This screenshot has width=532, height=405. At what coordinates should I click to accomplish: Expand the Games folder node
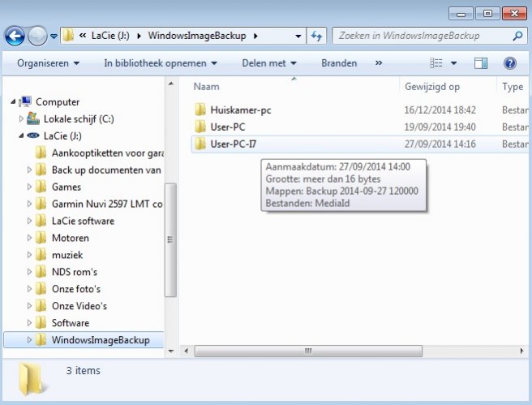pyautogui.click(x=29, y=187)
